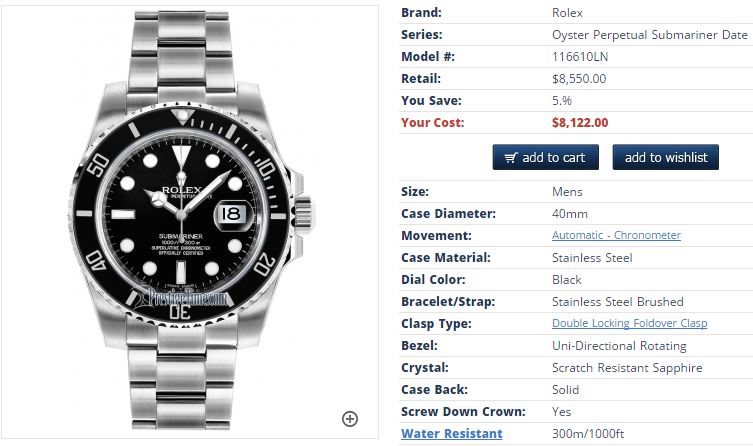Click the date window showing 18

[231, 213]
